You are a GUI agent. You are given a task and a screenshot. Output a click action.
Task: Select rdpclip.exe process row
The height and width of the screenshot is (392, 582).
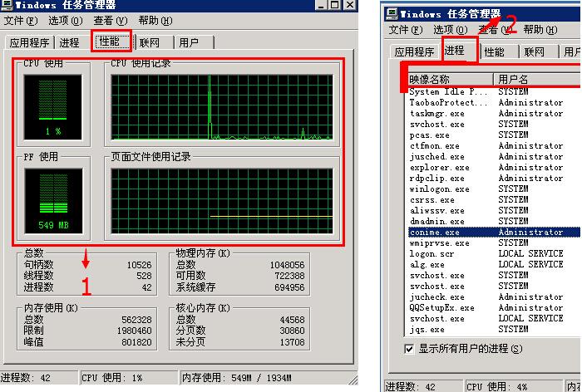click(495, 178)
